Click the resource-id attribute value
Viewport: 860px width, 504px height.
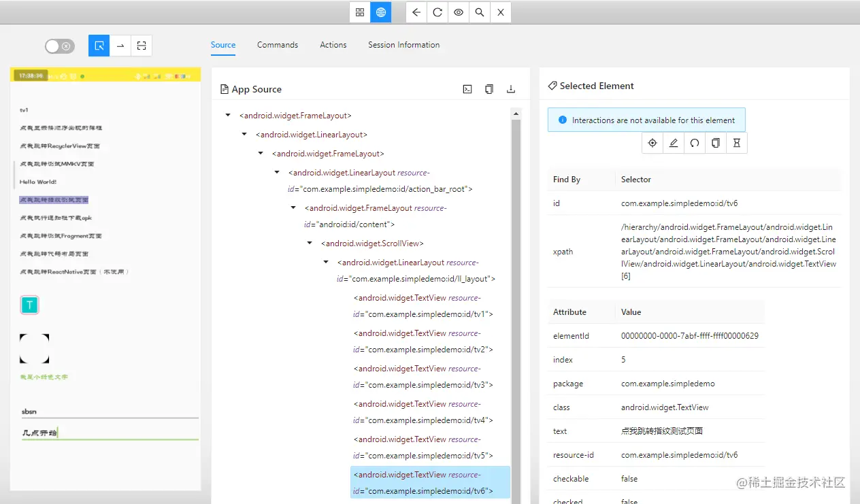679,455
